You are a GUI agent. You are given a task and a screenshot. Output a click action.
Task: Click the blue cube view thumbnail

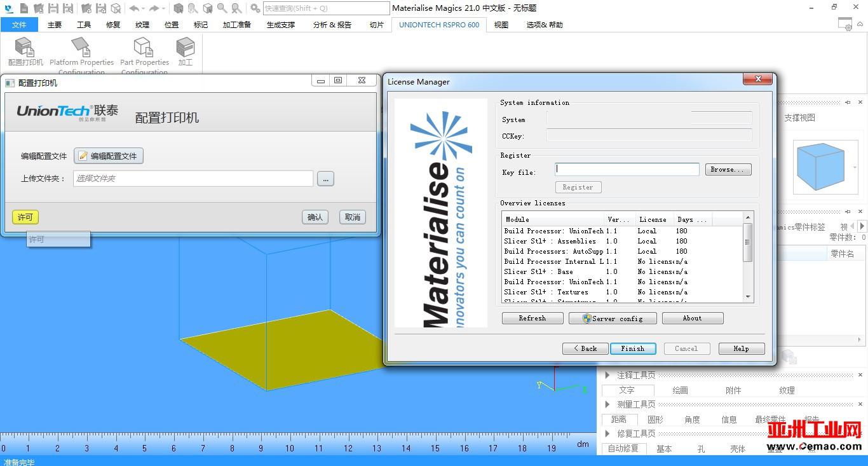[820, 167]
